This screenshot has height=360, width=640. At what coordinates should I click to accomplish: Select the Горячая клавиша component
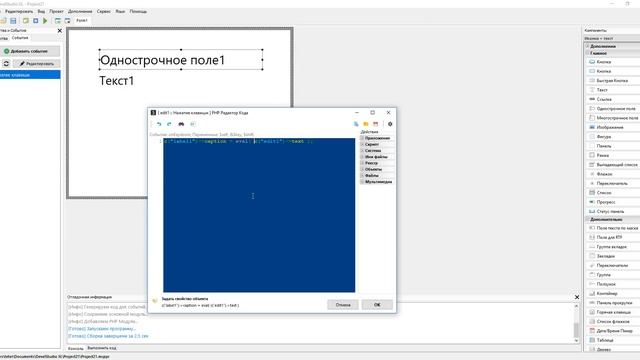613,312
